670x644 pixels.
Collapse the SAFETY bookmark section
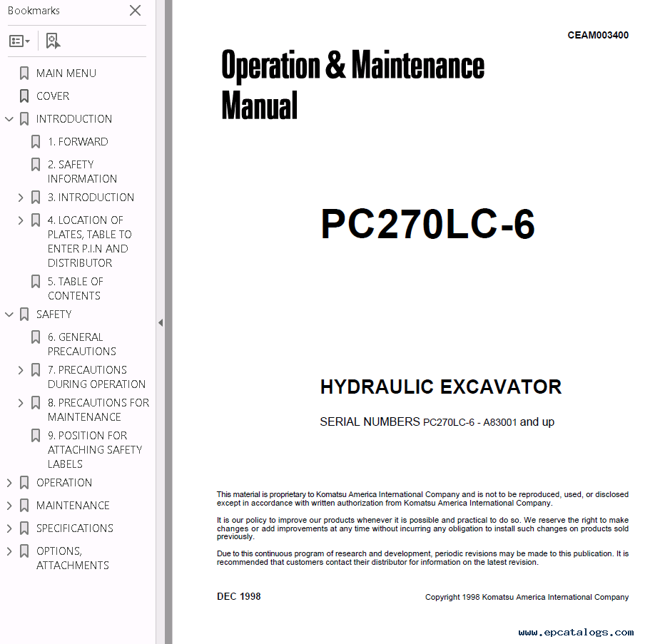[x=9, y=315]
